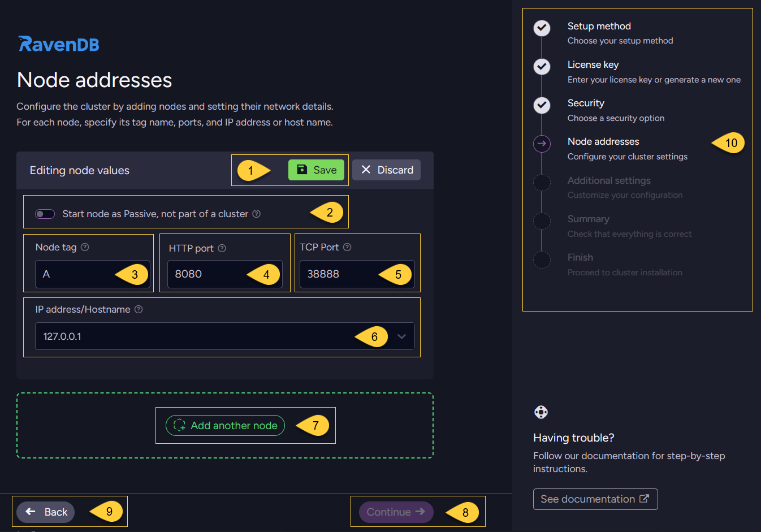Toggle Start node as Passive switch
Image resolution: width=761 pixels, height=532 pixels.
point(45,214)
